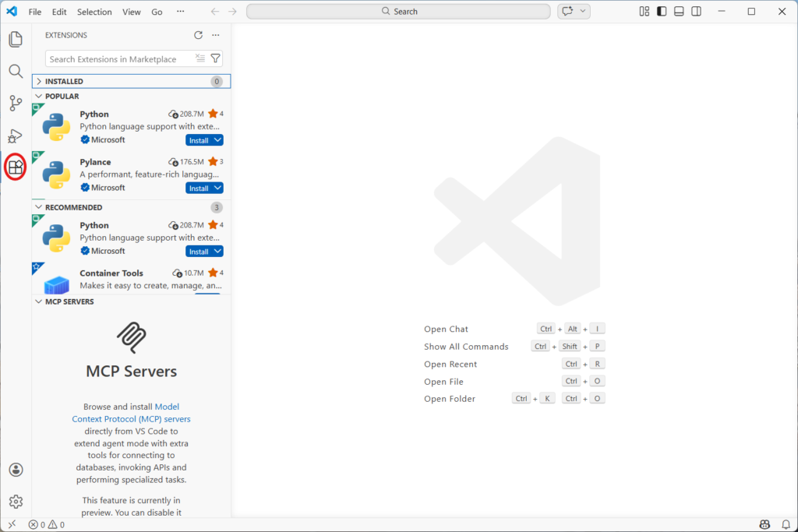This screenshot has width=798, height=532.
Task: Toggle the primary side bar visibility
Action: point(662,11)
